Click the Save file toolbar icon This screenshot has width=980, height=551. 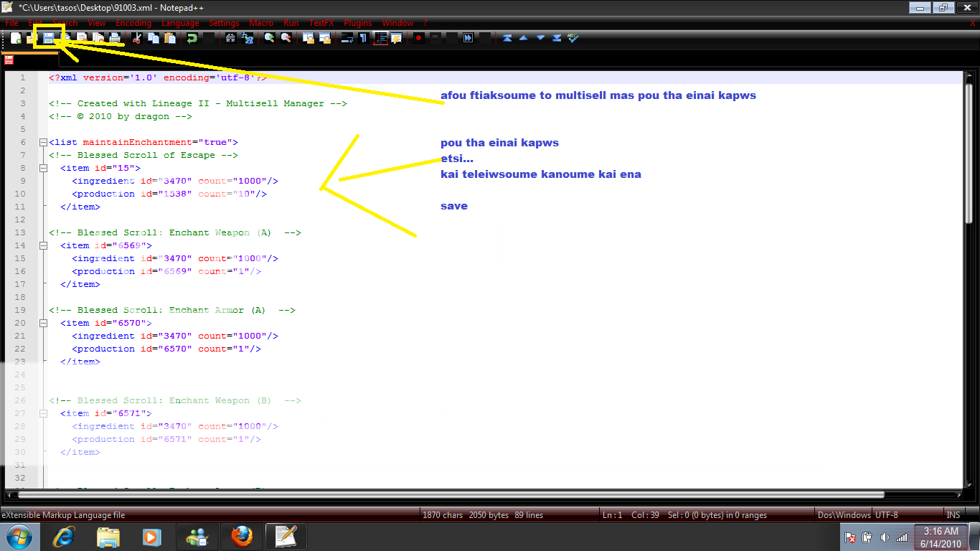[48, 38]
